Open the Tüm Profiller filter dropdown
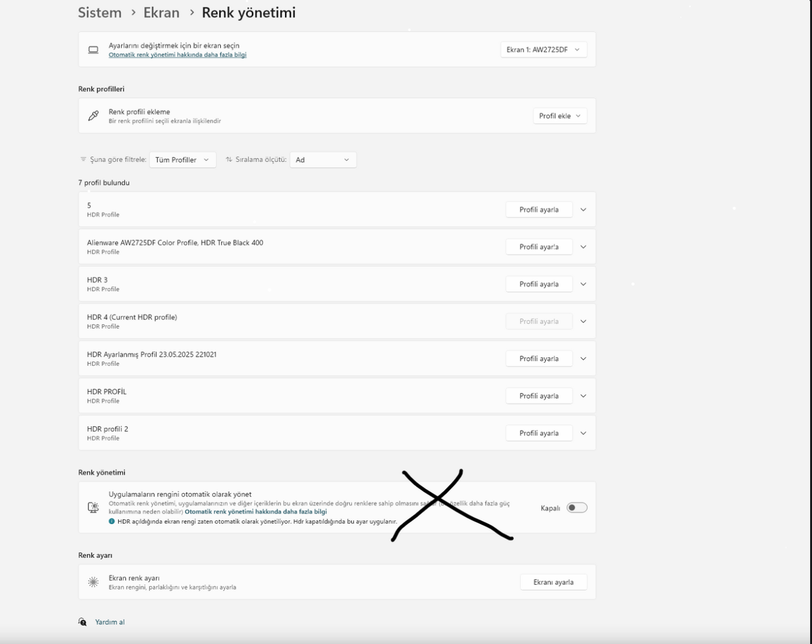812x644 pixels. point(182,159)
